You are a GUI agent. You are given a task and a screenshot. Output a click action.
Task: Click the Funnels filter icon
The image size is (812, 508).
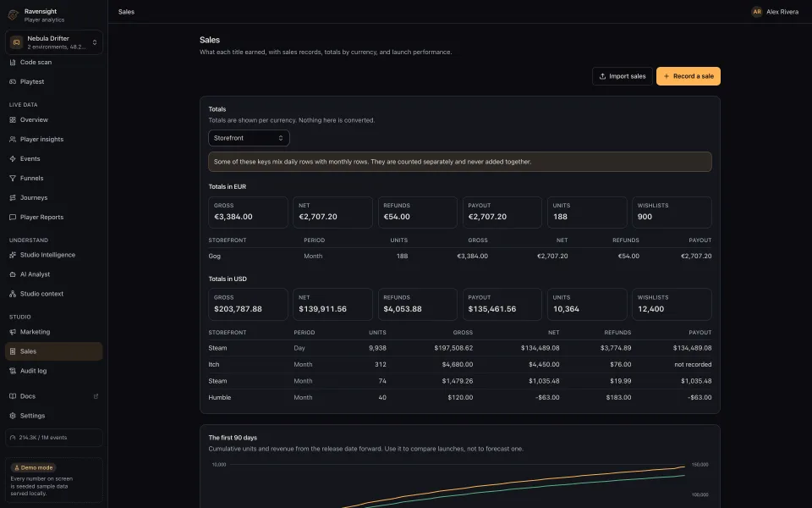pos(13,179)
